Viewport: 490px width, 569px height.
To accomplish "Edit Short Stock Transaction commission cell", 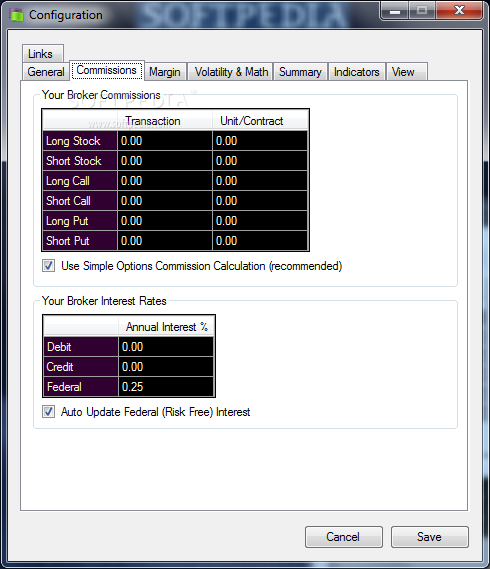I will [x=165, y=161].
